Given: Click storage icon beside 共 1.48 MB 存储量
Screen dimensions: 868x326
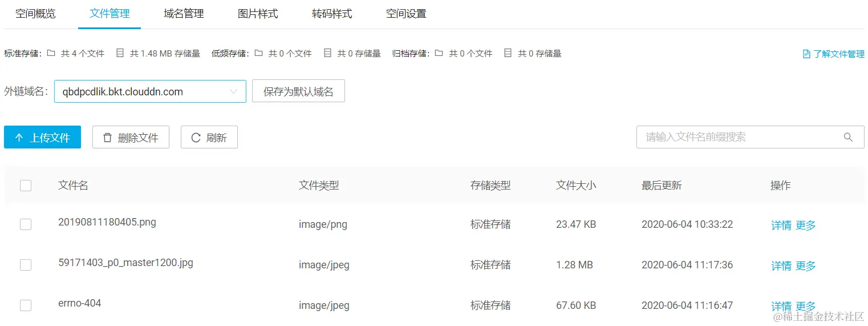Looking at the screenshot, I should [x=120, y=53].
